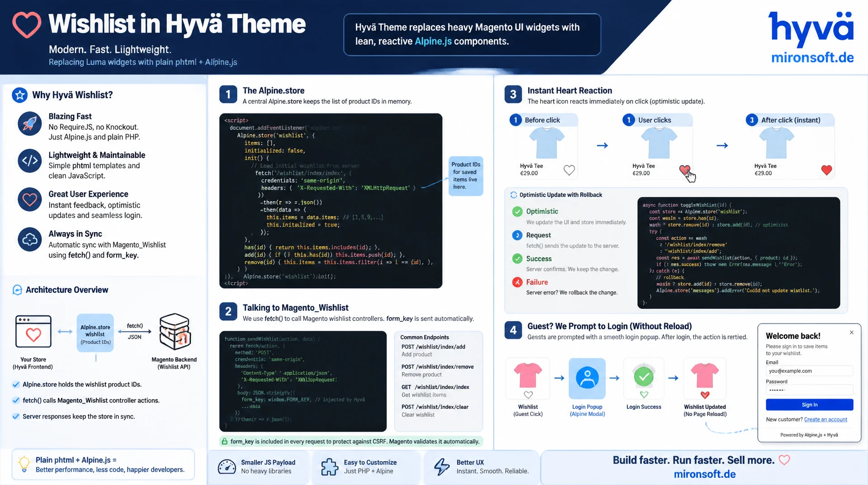868x485 pixels.
Task: Click the checkmark beside Server responses keep the store in sync
Action: tap(16, 417)
